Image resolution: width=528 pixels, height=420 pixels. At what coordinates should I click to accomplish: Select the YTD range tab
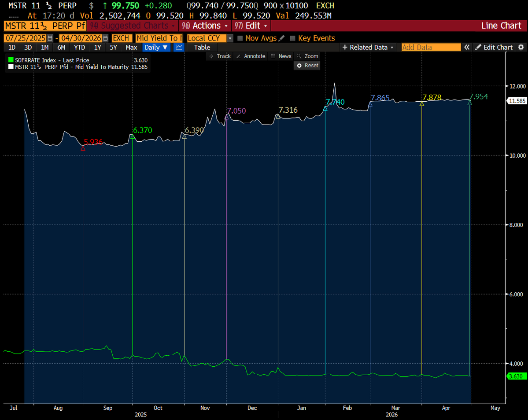pyautogui.click(x=79, y=48)
